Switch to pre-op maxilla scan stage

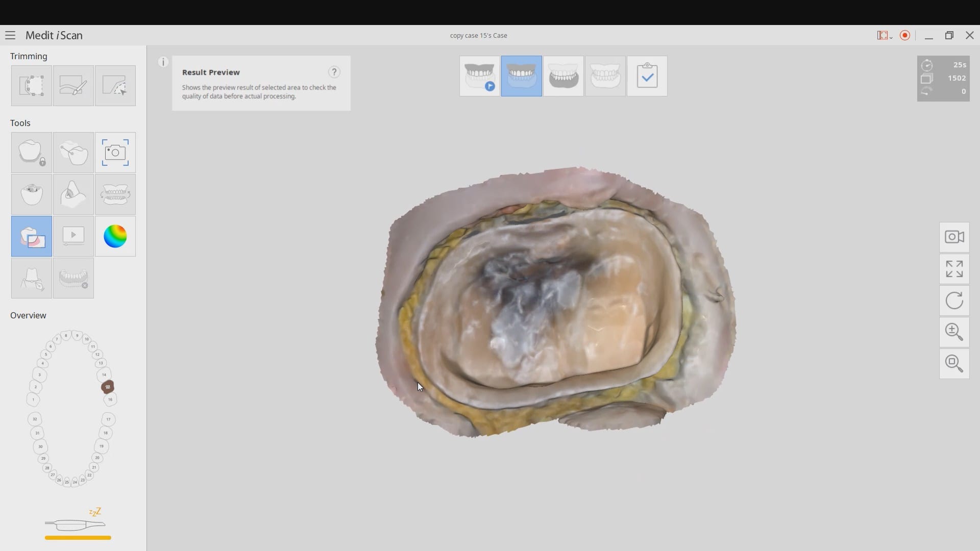[x=480, y=76]
